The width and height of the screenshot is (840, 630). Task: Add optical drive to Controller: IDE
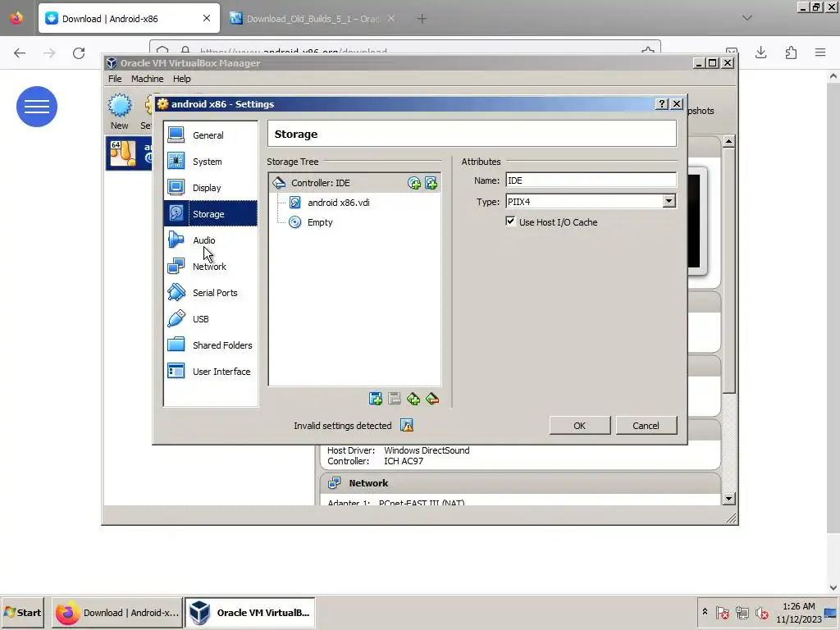[x=414, y=183]
